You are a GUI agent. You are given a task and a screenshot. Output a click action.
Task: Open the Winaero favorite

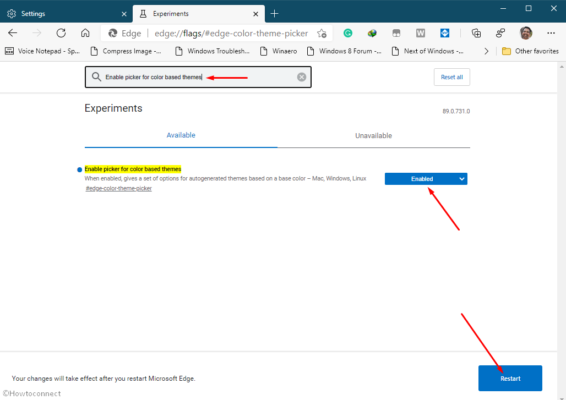click(x=278, y=51)
